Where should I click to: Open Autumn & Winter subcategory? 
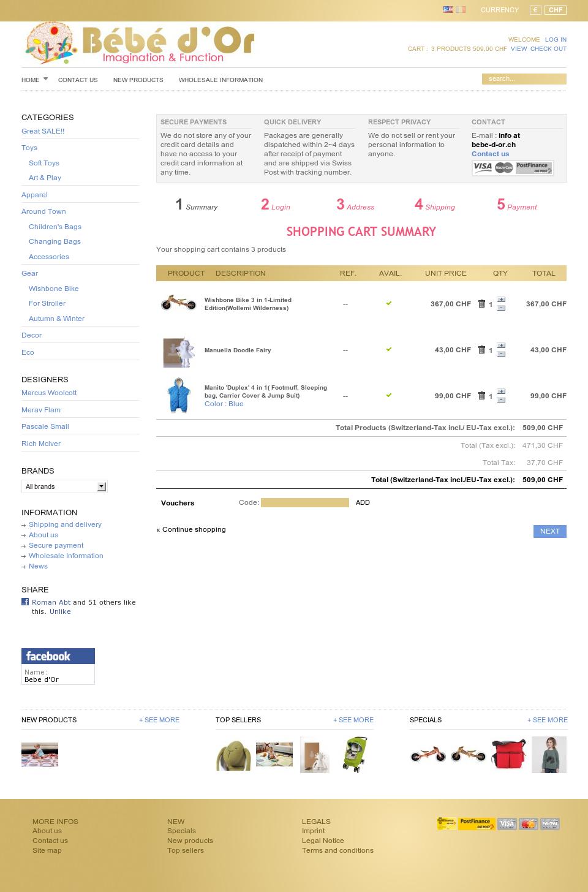click(x=56, y=319)
